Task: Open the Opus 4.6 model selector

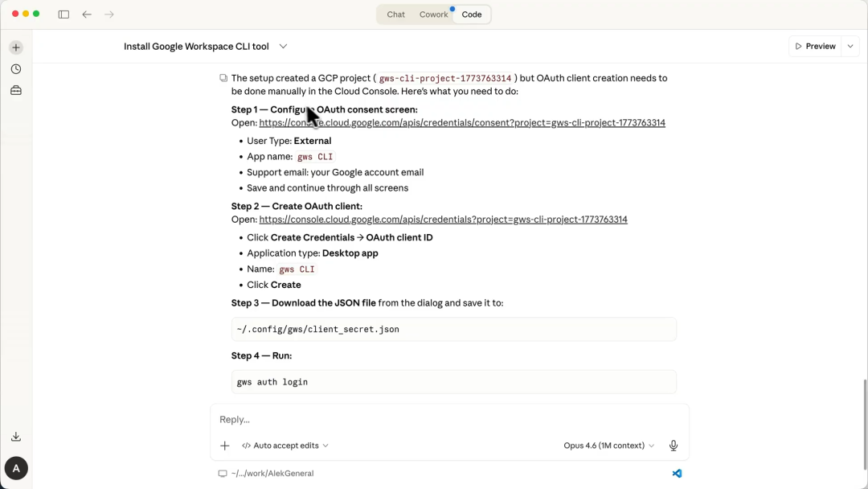Action: 609,446
